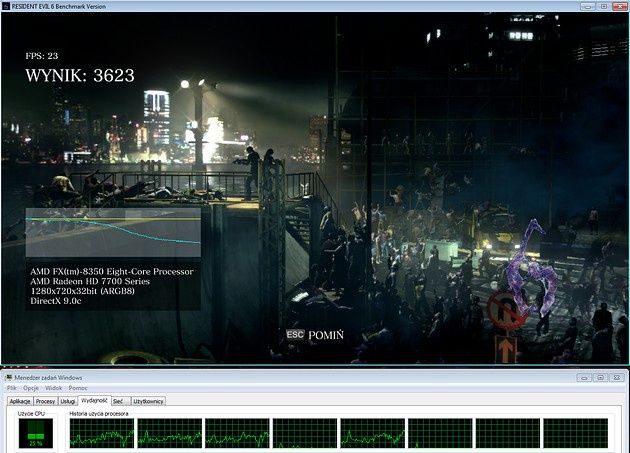Switch to the Procesy tab
The width and height of the screenshot is (630, 453).
45,401
